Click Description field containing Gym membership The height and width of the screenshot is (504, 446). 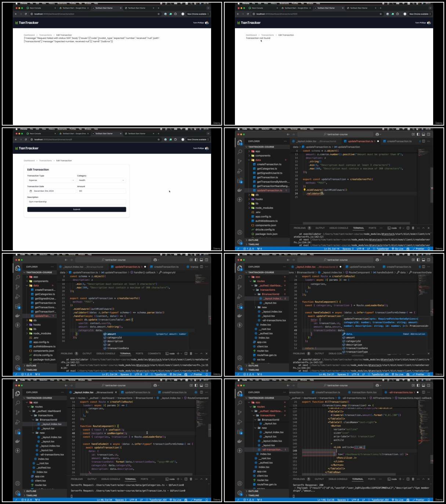point(76,202)
